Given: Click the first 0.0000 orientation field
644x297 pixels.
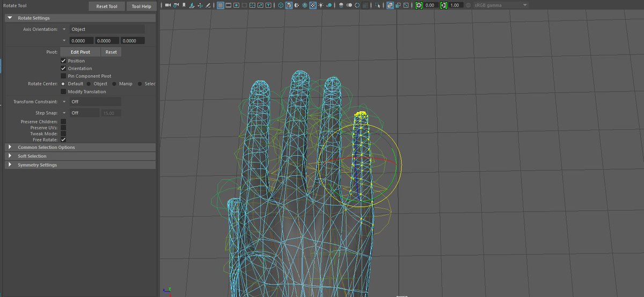Looking at the screenshot, I should (x=81, y=40).
